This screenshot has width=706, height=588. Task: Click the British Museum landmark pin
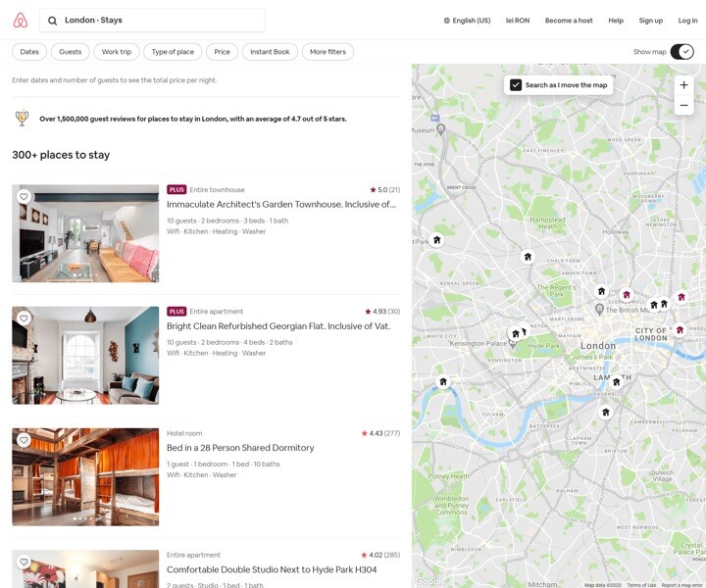tap(599, 309)
